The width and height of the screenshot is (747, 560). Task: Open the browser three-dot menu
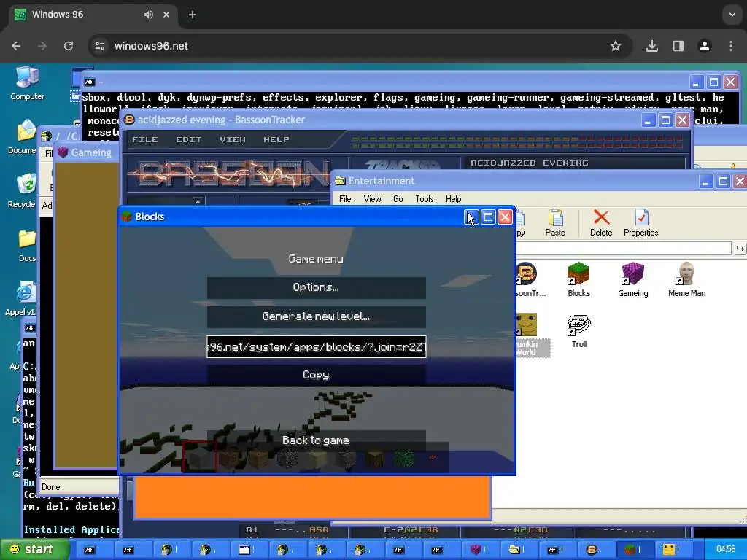click(x=731, y=46)
